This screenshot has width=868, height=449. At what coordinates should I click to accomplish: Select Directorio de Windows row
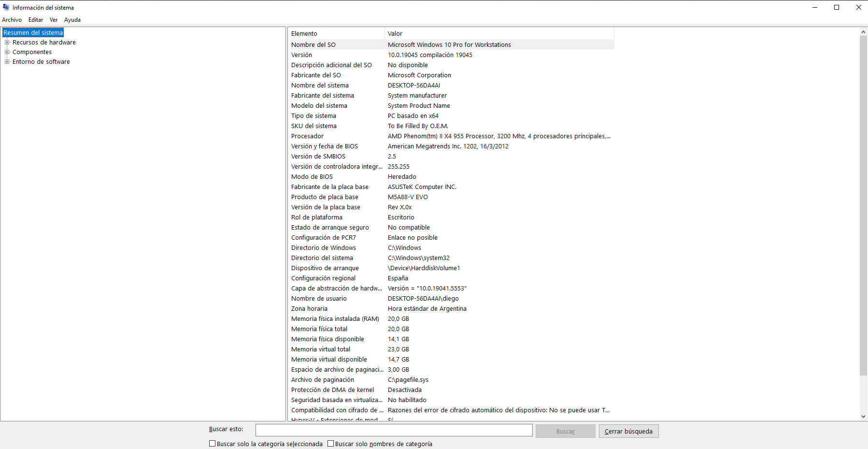(451, 247)
